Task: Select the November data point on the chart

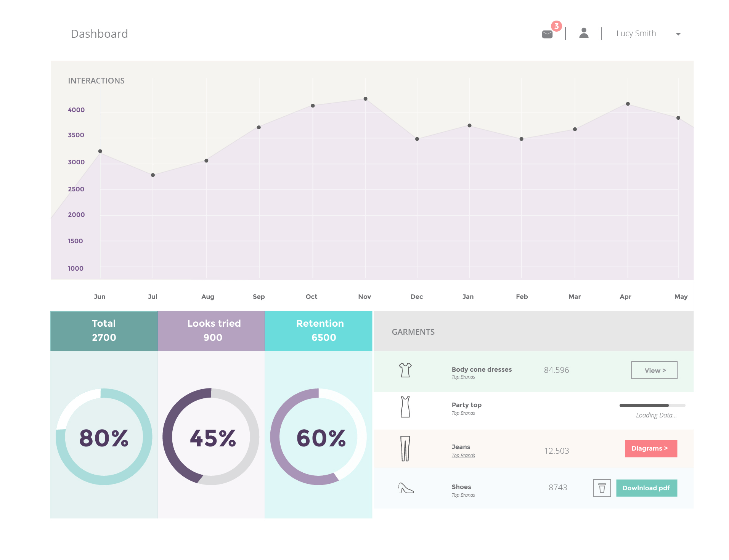Action: pyautogui.click(x=365, y=99)
